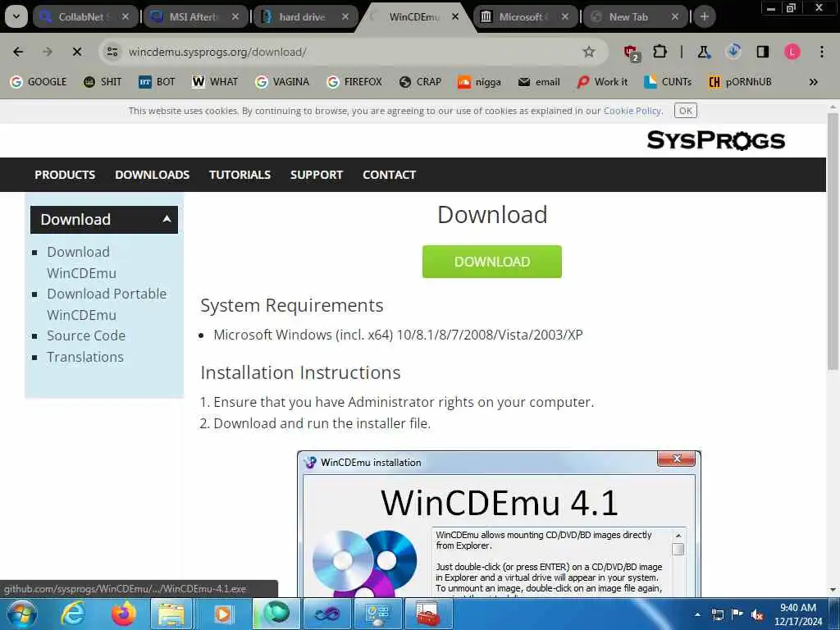Click scrollbar down arrow at page bottom
Viewport: 840px width, 630px height.
833,590
